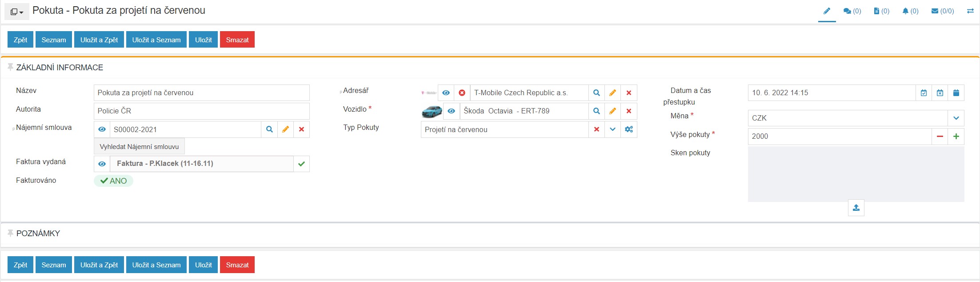Open the comments bubble icon
Screen dimensions: 980x282
pyautogui.click(x=852, y=11)
